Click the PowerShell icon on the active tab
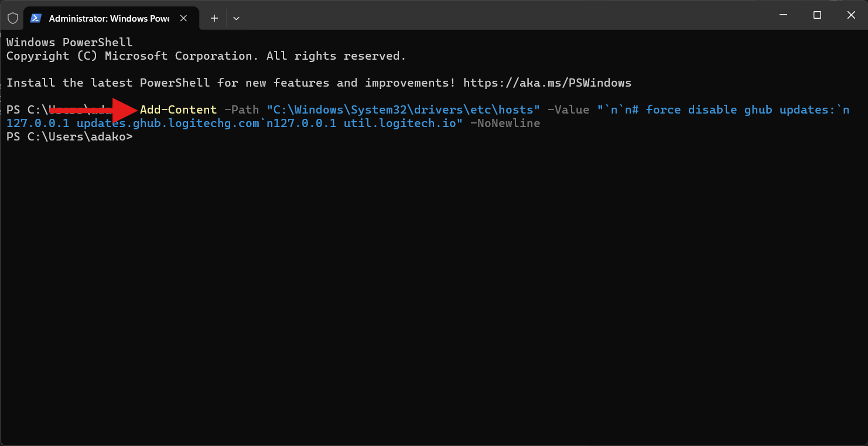The image size is (868, 446). click(36, 18)
